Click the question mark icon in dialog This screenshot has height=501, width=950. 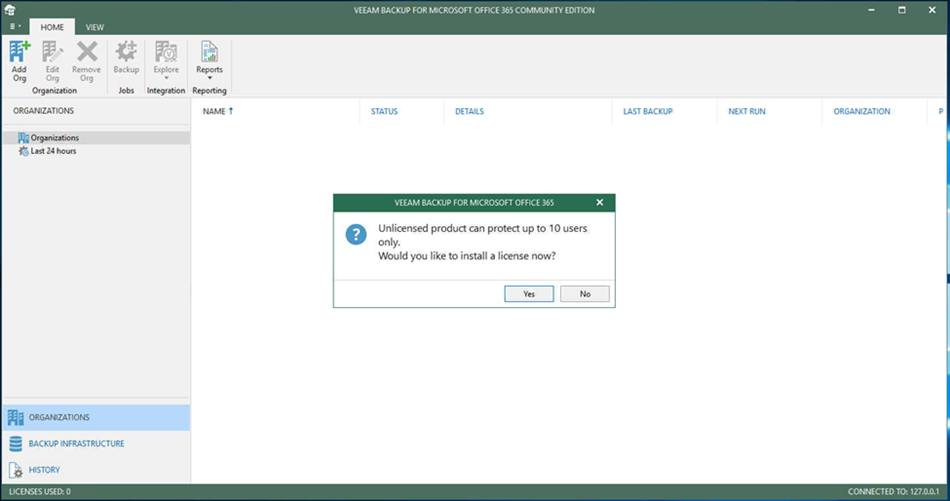pyautogui.click(x=355, y=234)
